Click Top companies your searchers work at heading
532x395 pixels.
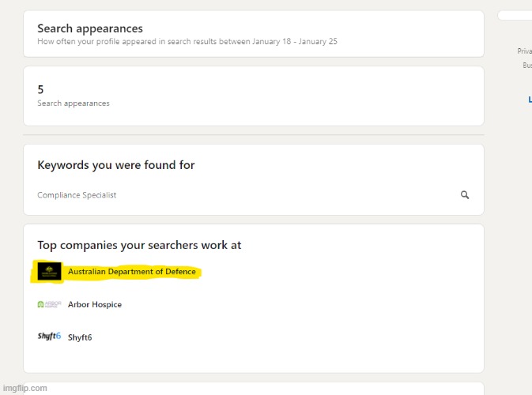[139, 245]
